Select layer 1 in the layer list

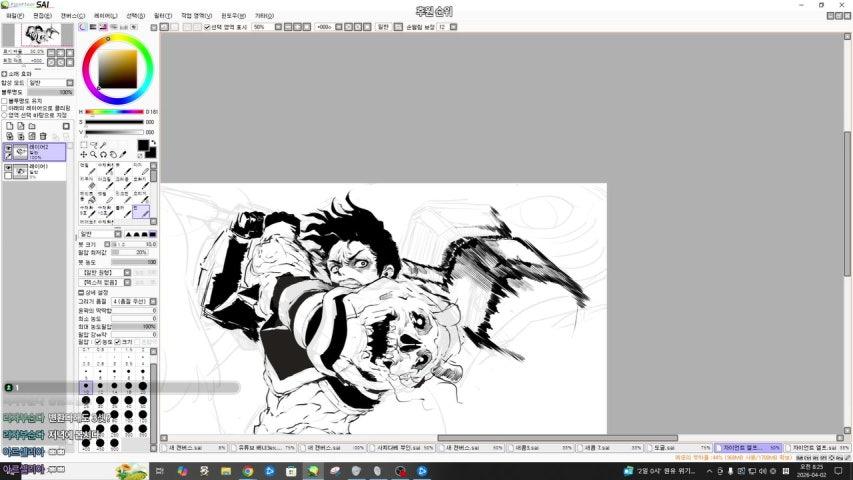[34, 171]
